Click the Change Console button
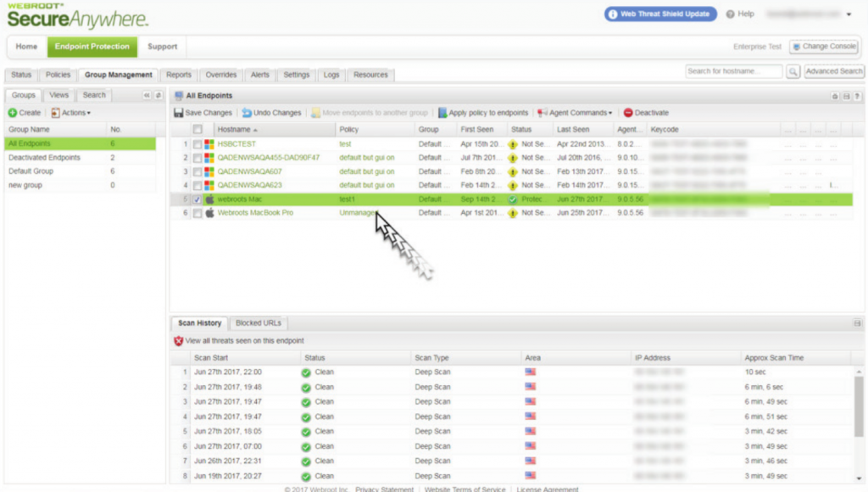 click(x=824, y=47)
